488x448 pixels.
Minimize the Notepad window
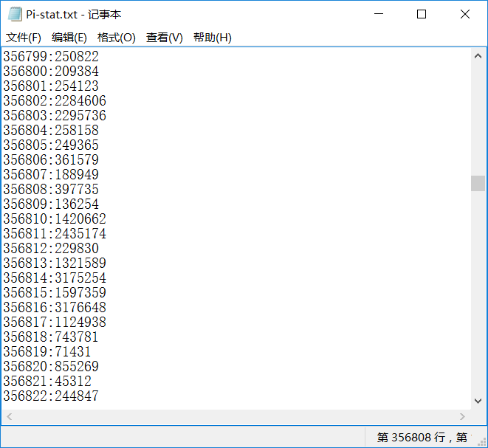378,14
